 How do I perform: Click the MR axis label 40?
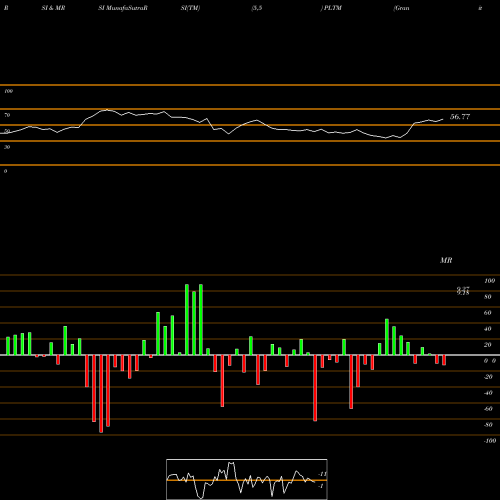click(488, 329)
